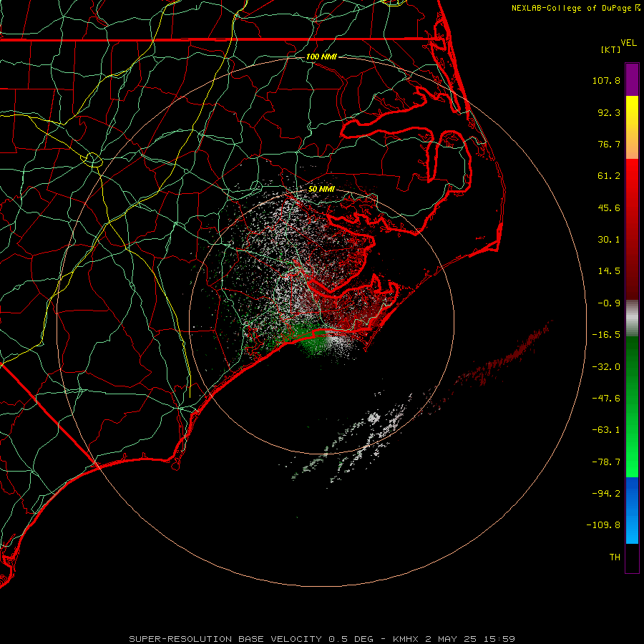The image size is (644, 644).
Task: Select the -16.5 scale value
Action: click(x=606, y=335)
